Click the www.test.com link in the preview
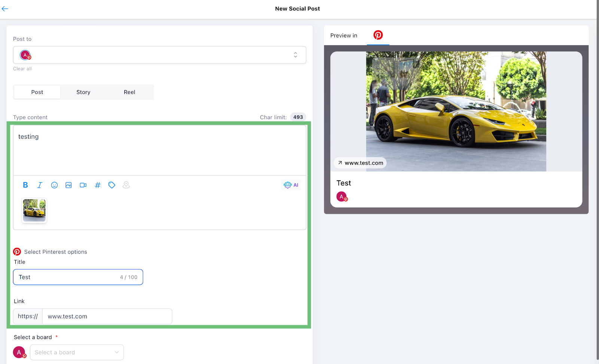Screen dimensions: 599x364 click(360, 163)
